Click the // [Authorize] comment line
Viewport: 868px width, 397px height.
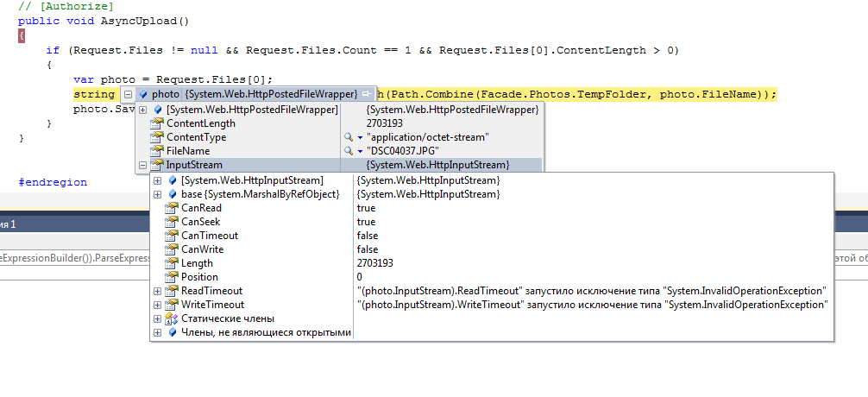pos(66,7)
